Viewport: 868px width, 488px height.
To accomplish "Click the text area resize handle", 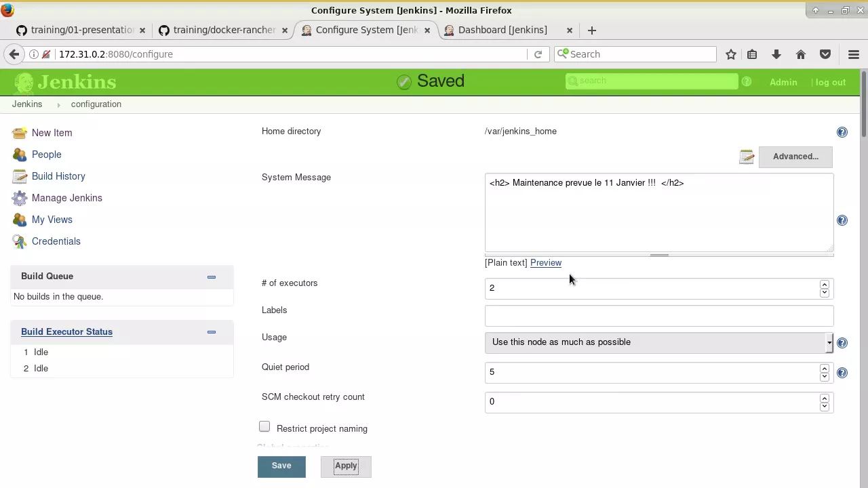I will (x=659, y=256).
